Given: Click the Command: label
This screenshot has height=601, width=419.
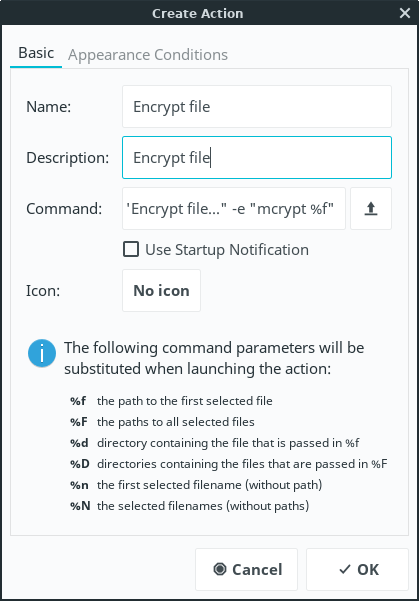Looking at the screenshot, I should 64,209.
